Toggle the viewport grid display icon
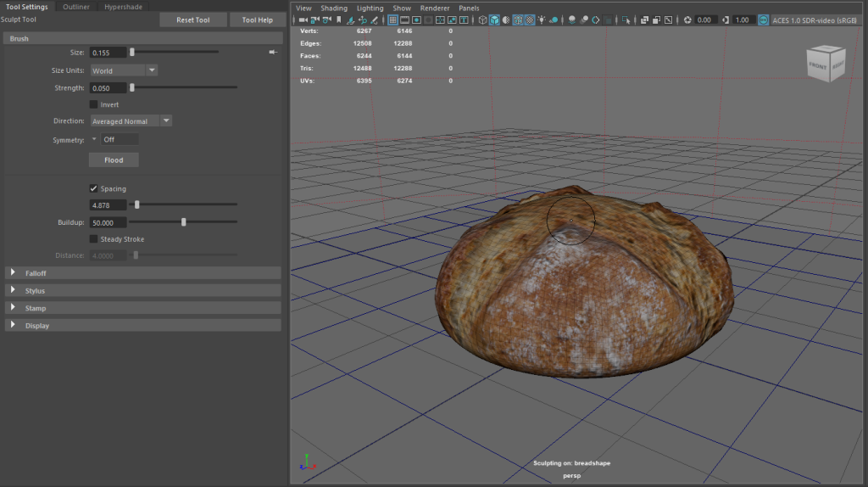This screenshot has height=487, width=868. pyautogui.click(x=393, y=20)
